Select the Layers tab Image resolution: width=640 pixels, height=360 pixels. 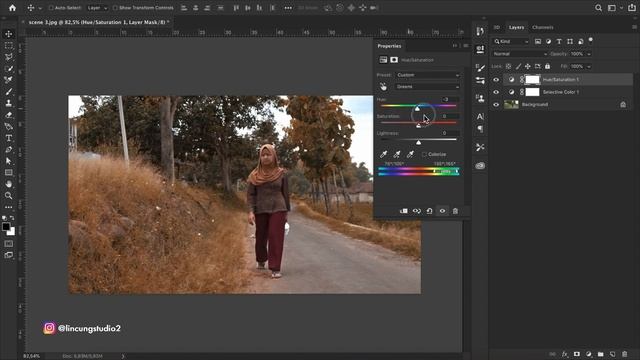coord(516,27)
